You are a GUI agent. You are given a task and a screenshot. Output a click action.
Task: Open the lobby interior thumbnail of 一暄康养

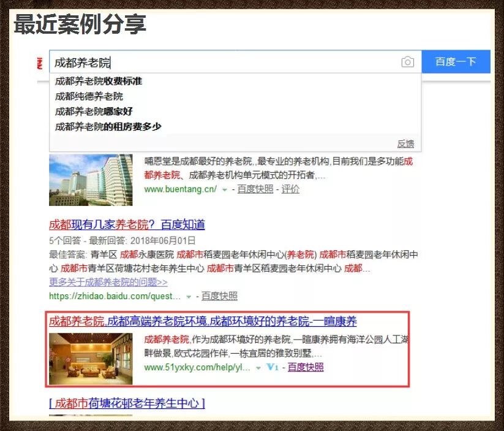click(x=91, y=359)
